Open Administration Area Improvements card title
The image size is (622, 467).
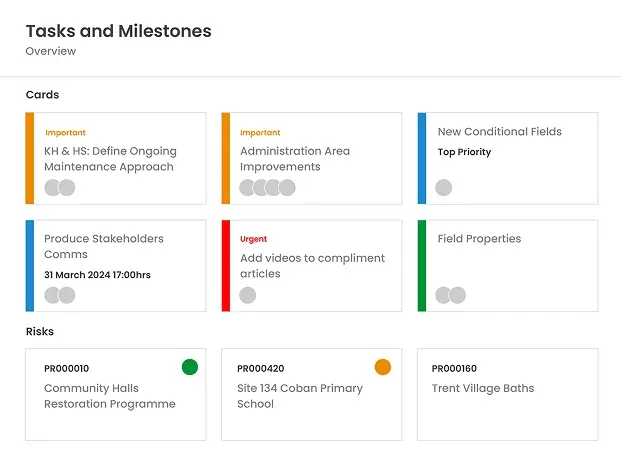295,159
